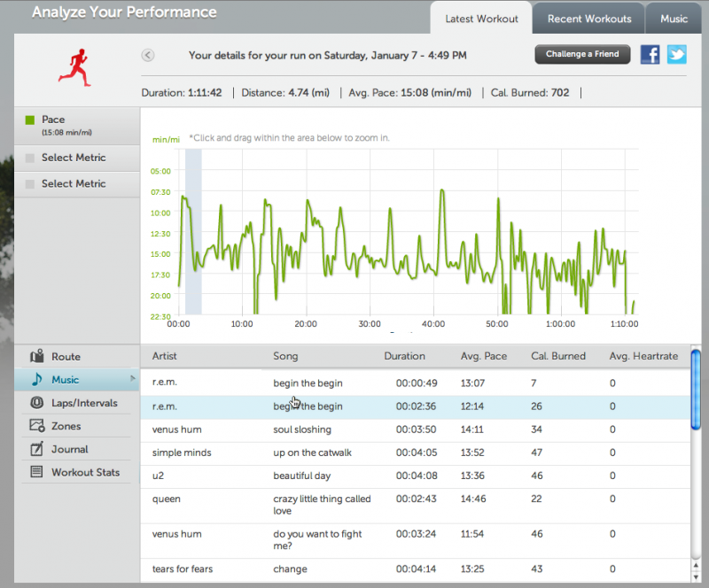Go to previous workout arrow icon

pyautogui.click(x=148, y=55)
